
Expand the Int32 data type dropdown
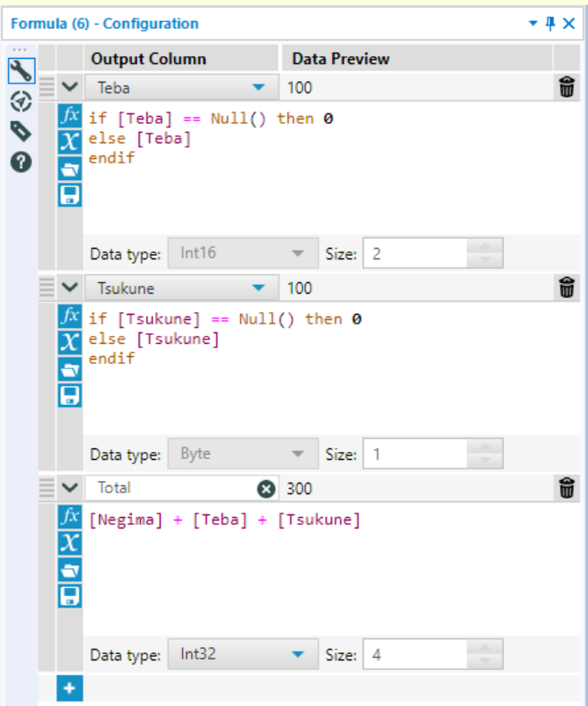click(x=298, y=655)
